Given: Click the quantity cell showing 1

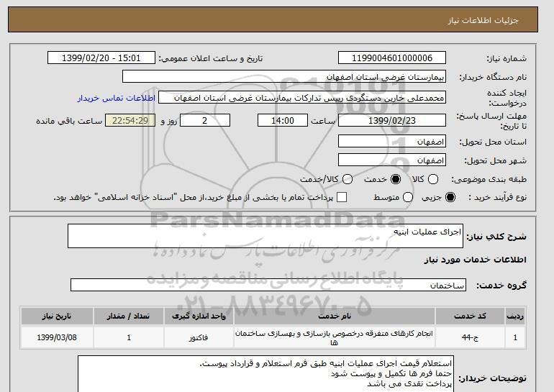Looking at the screenshot, I should click(129, 337).
